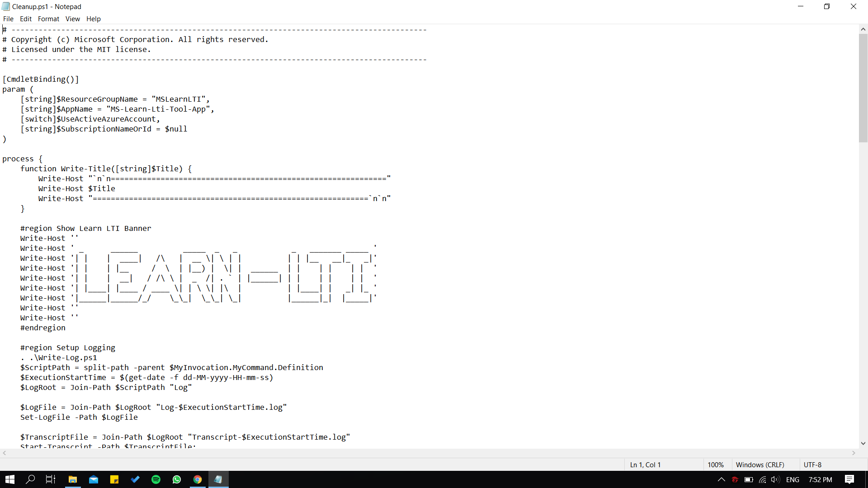Open WhatsApp from the taskbar
The height and width of the screenshot is (488, 868).
[177, 479]
